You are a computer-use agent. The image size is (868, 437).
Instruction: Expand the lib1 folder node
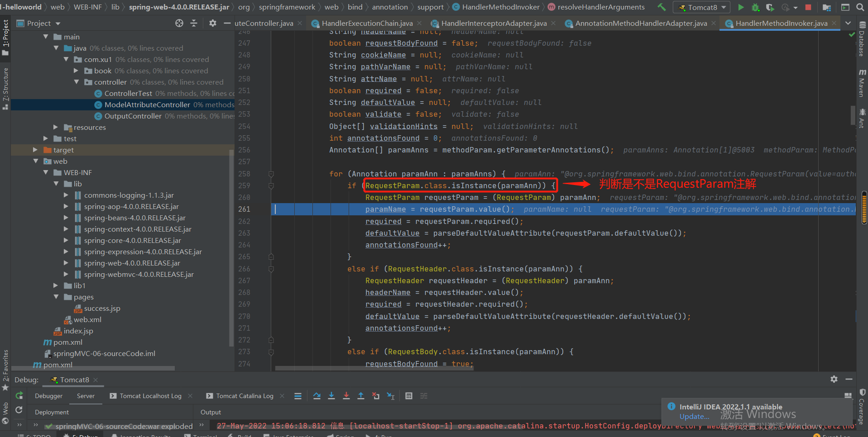coord(56,285)
